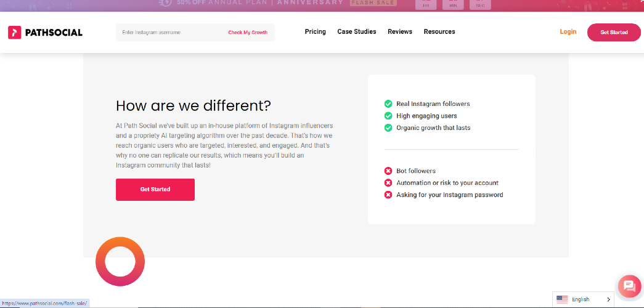This screenshot has height=308, width=644.
Task: Click the pathsocial.com/flash-sale status URL
Action: pyautogui.click(x=44, y=304)
